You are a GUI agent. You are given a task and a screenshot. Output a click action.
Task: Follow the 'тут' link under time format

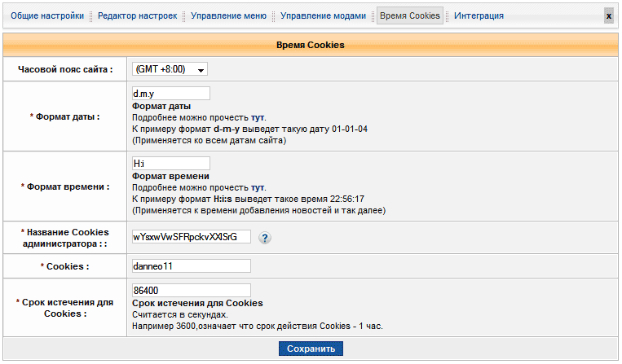pyautogui.click(x=257, y=187)
